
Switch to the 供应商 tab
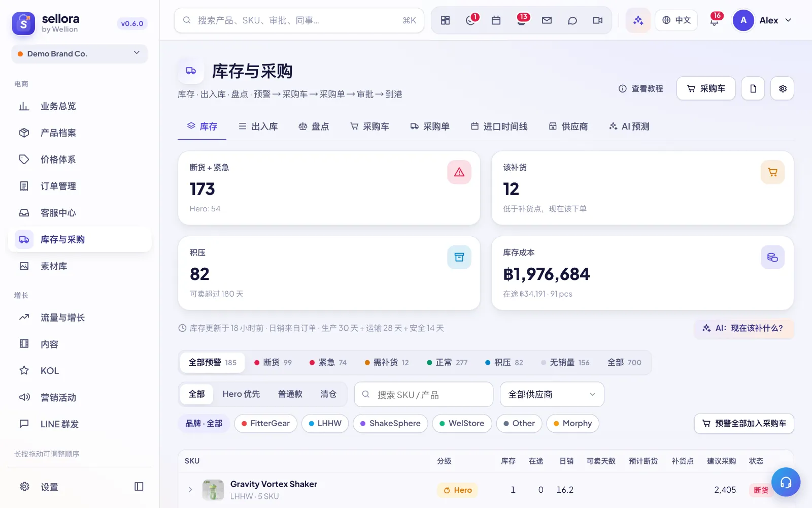point(568,126)
